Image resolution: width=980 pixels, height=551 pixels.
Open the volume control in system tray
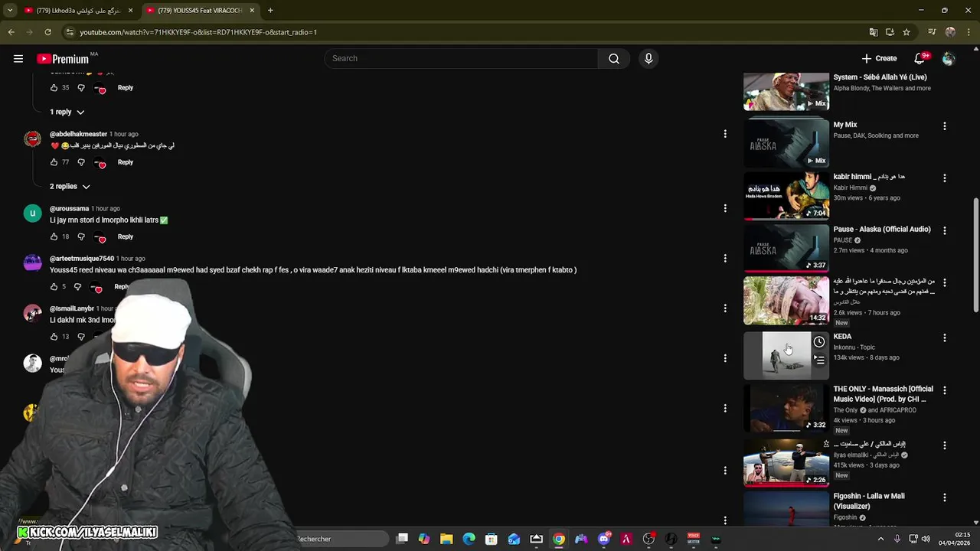coord(926,539)
